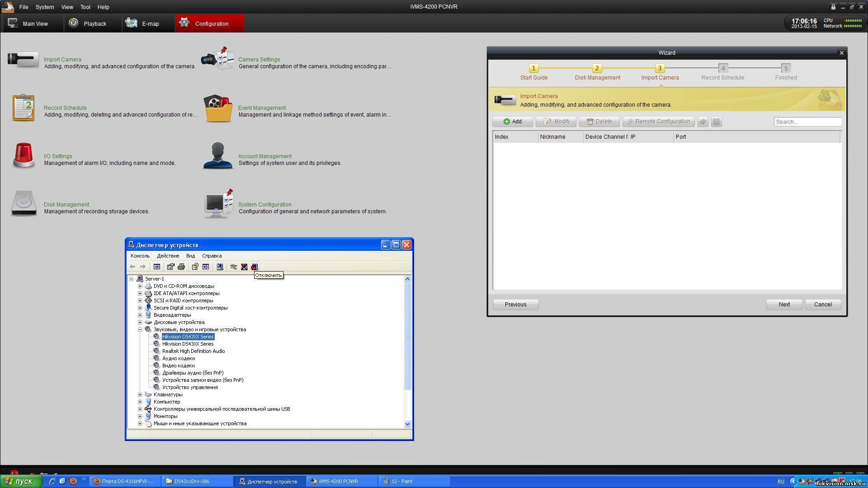Click Disk Management step 2 in Wizard

tap(597, 72)
